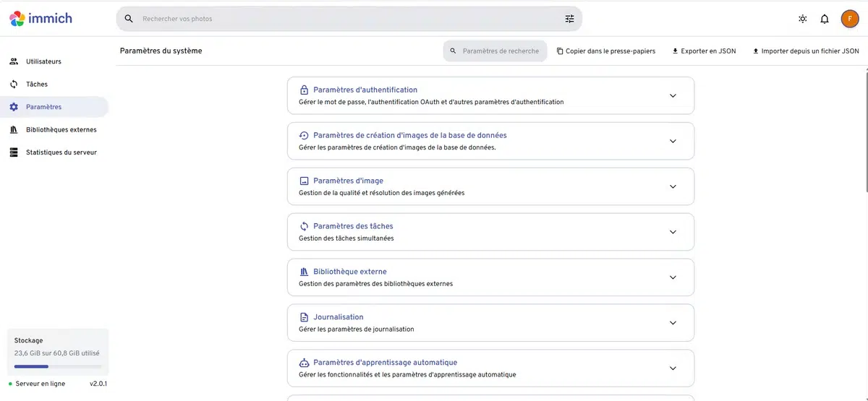This screenshot has width=868, height=401.
Task: Click the storage usage progress bar
Action: (x=56, y=366)
